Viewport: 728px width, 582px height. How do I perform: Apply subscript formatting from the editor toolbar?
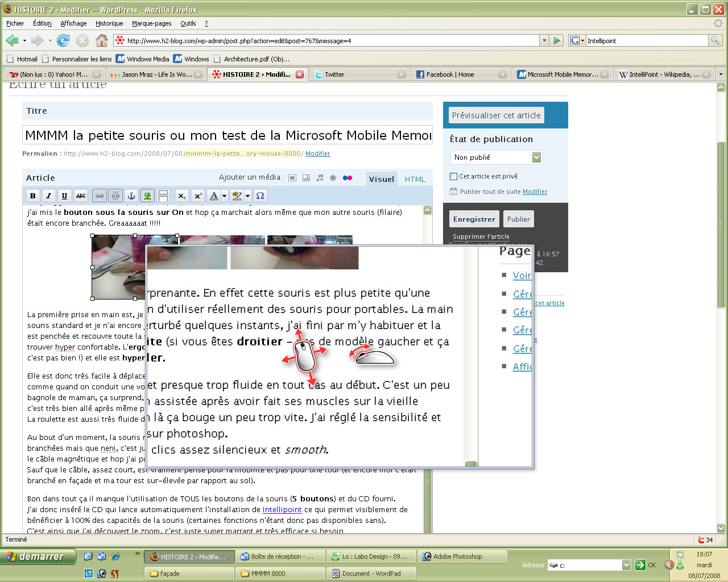181,196
